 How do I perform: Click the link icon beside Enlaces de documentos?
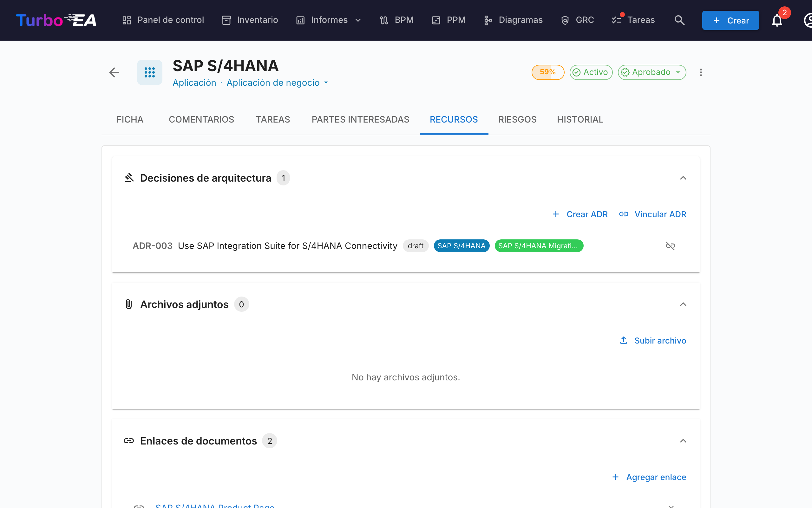click(x=129, y=441)
